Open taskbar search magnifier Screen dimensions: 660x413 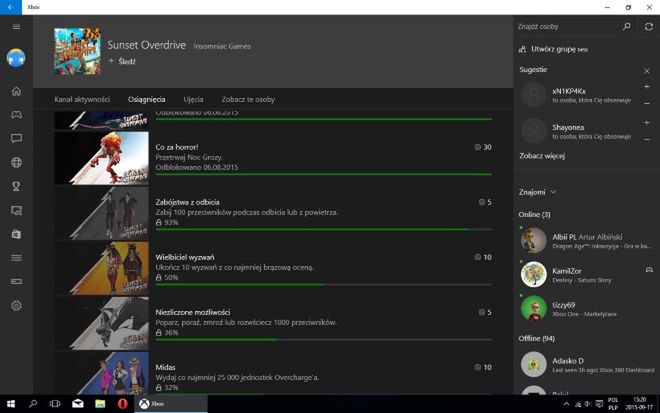tap(33, 404)
